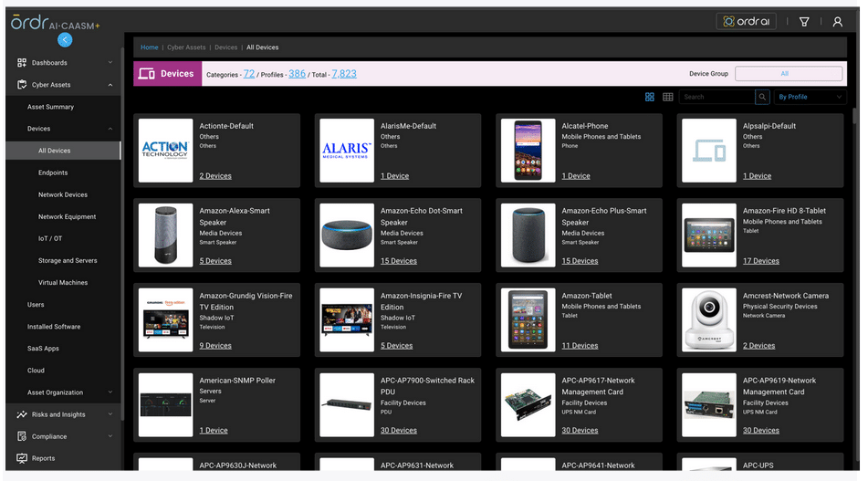Image resolution: width=868 pixels, height=481 pixels.
Task: Click the Alpsalpi-Default placeholder device icon
Action: (x=708, y=151)
